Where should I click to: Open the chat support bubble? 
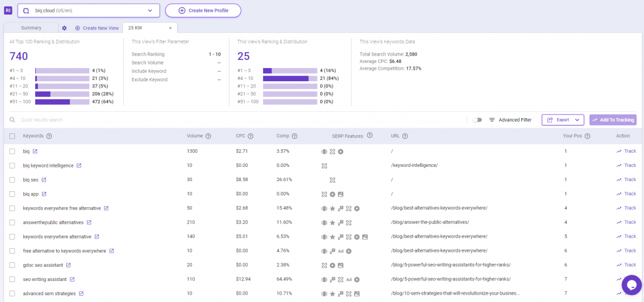(632, 285)
